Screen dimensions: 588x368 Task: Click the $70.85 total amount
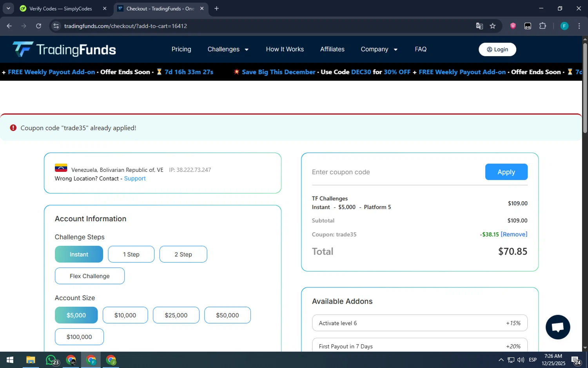512,251
